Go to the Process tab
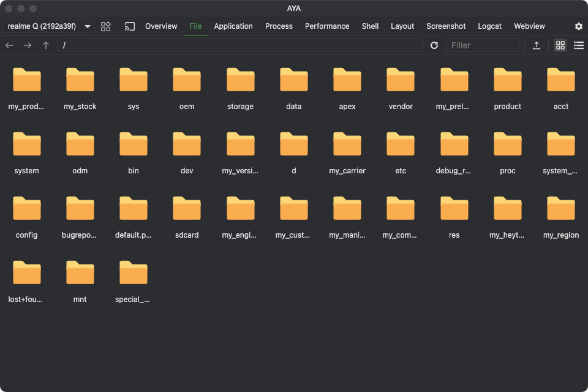This screenshot has width=588, height=392. [x=279, y=26]
